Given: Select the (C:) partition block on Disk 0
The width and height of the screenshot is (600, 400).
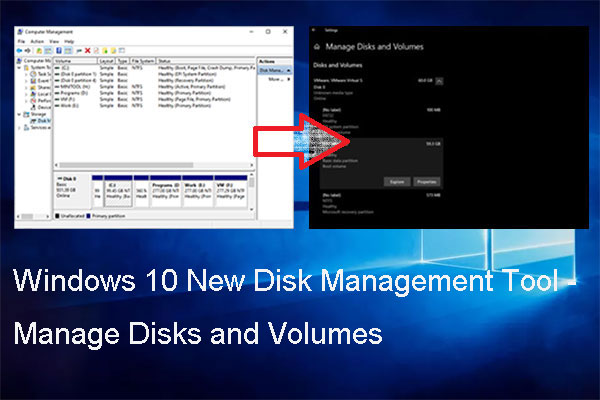Looking at the screenshot, I should click(118, 191).
